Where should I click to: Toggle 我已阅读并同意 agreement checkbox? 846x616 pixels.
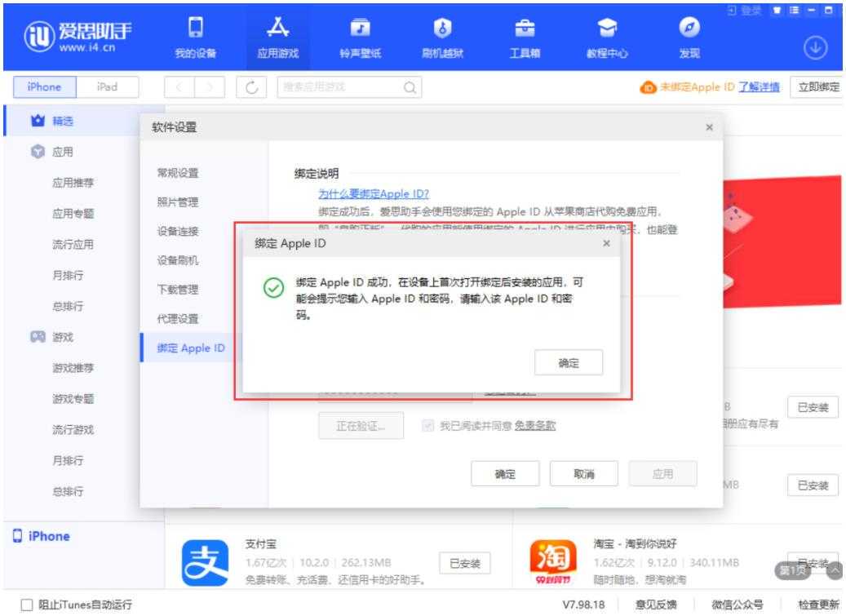(428, 426)
